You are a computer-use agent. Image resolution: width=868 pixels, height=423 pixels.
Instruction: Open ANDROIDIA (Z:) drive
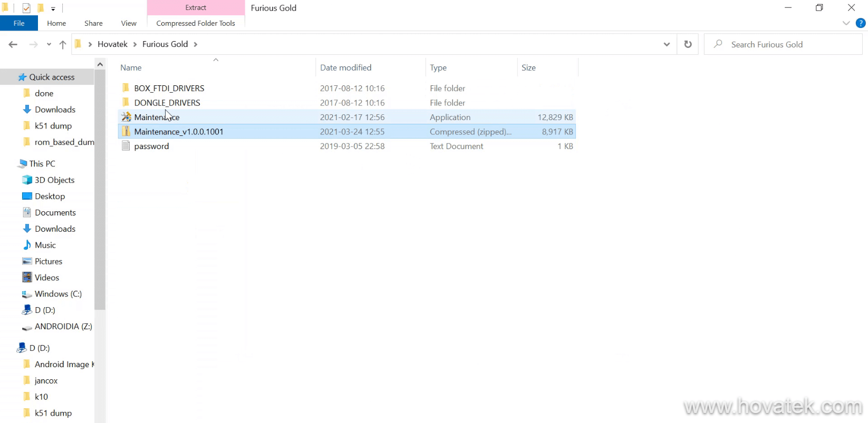pos(63,327)
